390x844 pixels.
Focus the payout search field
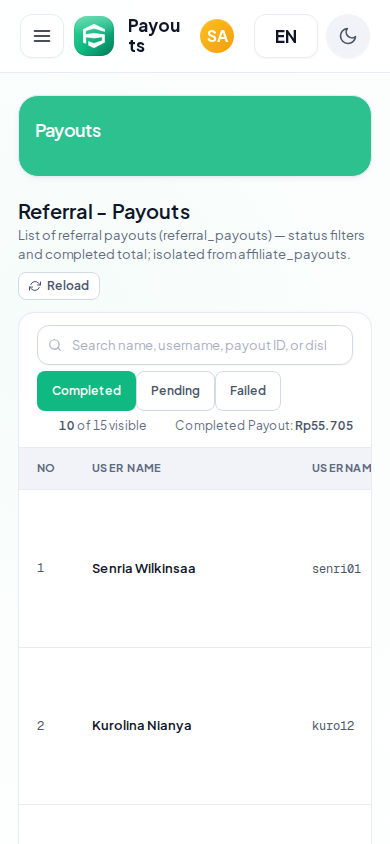click(x=195, y=345)
